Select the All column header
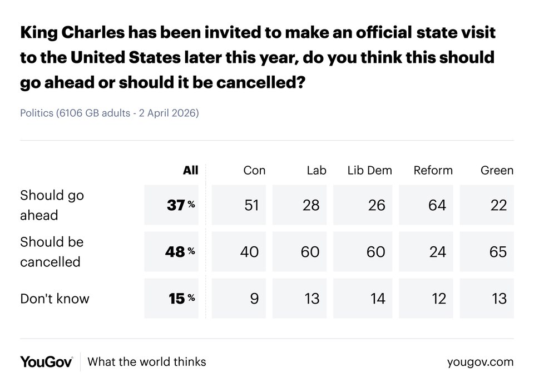 (190, 171)
